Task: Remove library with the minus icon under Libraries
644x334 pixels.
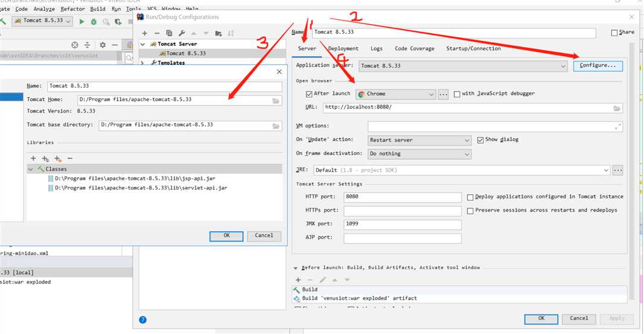Action: (70, 159)
